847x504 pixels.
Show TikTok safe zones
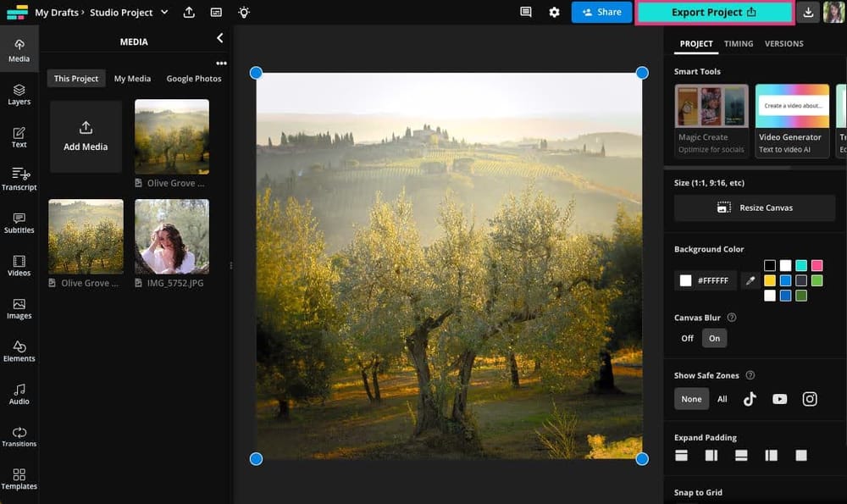coord(750,398)
